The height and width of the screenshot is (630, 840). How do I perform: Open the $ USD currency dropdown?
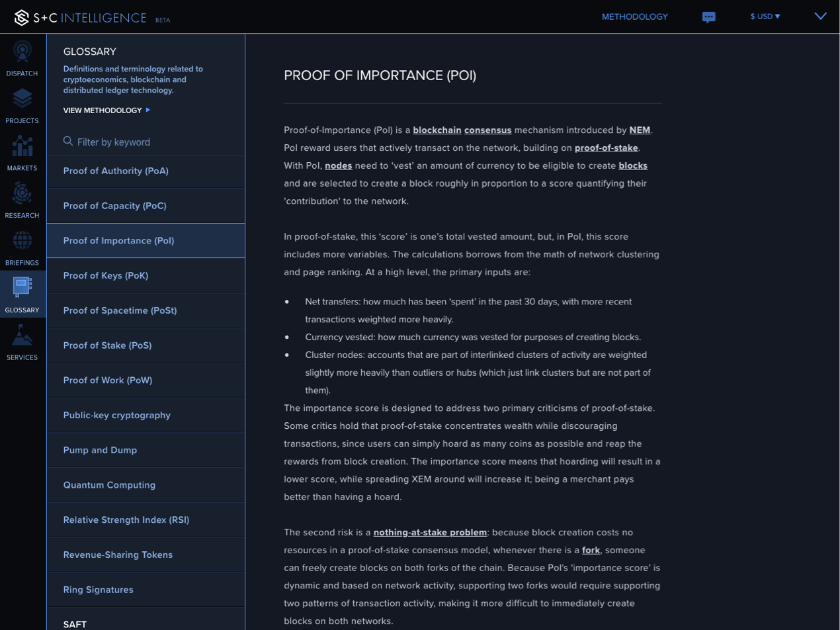click(x=765, y=17)
